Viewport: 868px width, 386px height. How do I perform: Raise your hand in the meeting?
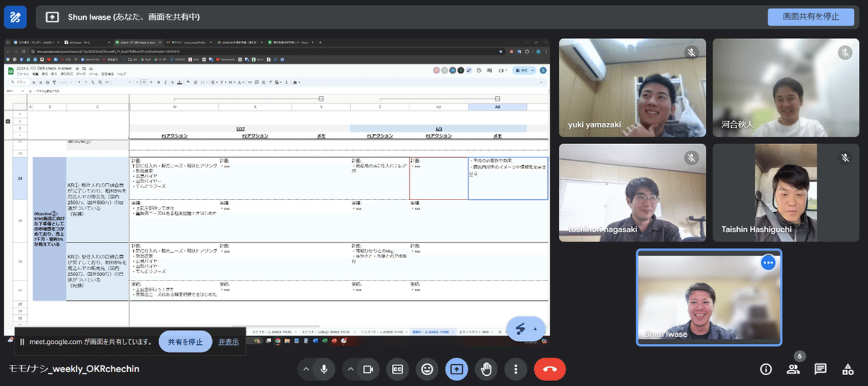(x=486, y=369)
